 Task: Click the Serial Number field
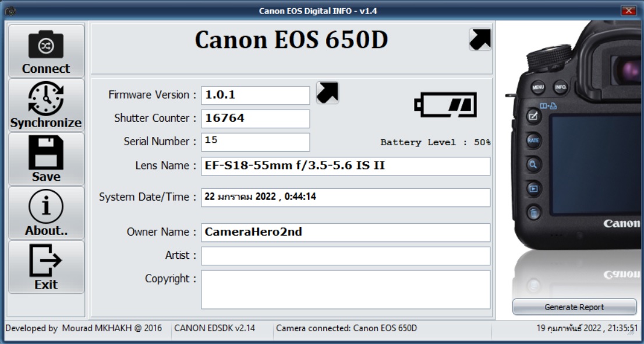coord(256,142)
